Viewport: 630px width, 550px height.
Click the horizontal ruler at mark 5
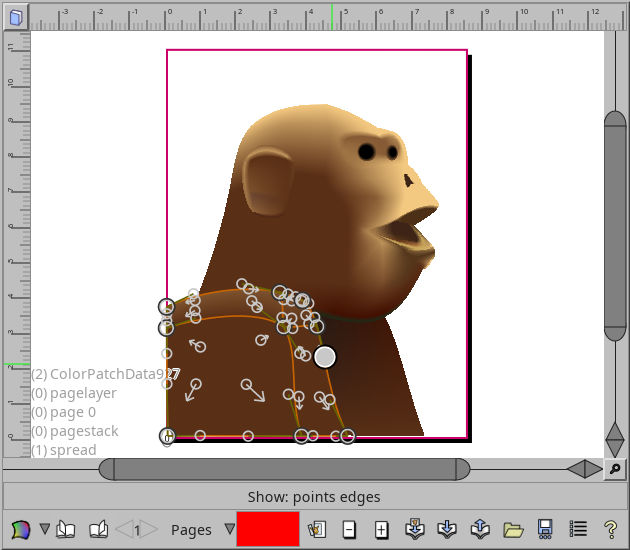(x=342, y=17)
